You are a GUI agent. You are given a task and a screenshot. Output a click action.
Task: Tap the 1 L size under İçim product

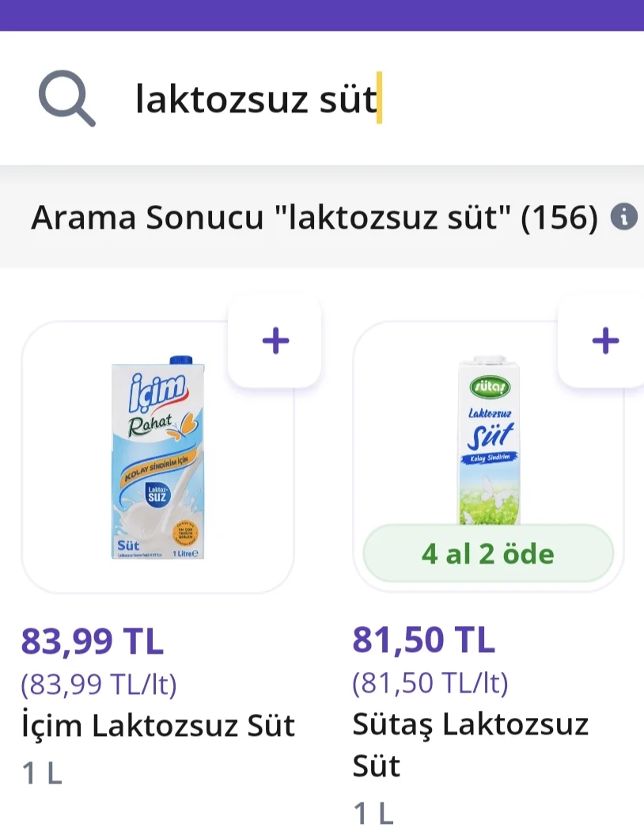(x=42, y=773)
